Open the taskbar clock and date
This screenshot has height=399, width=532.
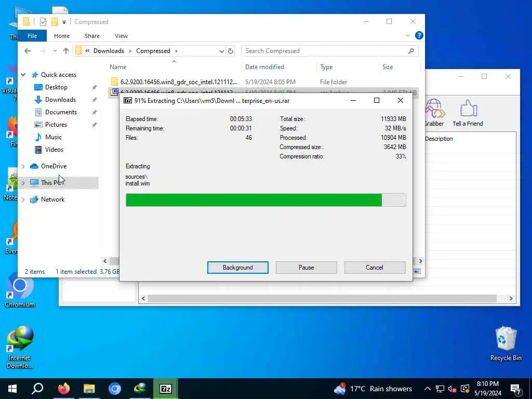[x=487, y=389]
